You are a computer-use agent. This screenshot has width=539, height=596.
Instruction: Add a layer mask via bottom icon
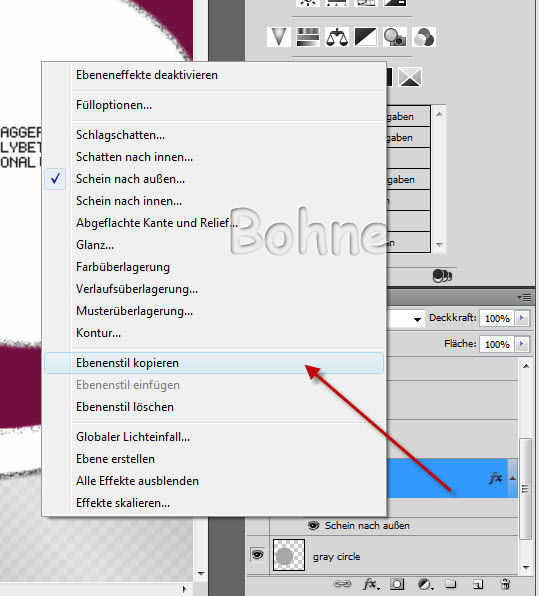coord(397,583)
